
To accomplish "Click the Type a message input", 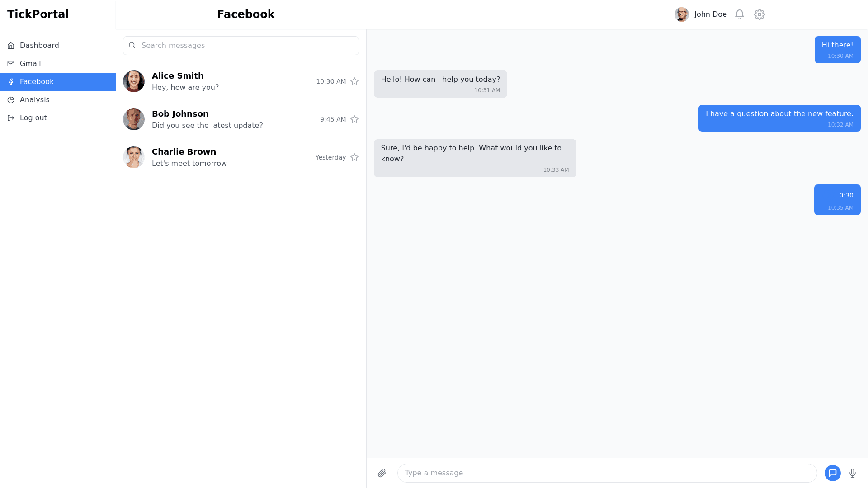I will pos(606,473).
